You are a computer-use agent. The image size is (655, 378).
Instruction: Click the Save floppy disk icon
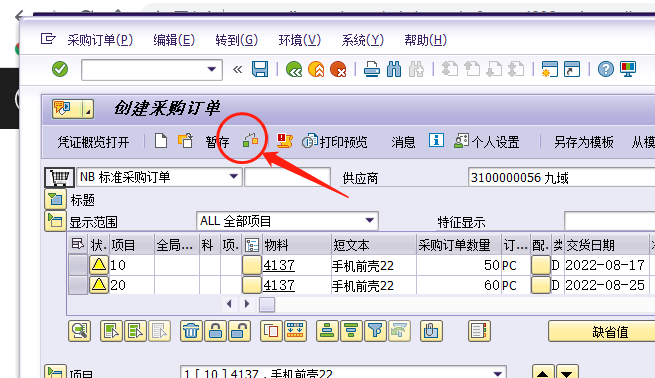tap(259, 69)
